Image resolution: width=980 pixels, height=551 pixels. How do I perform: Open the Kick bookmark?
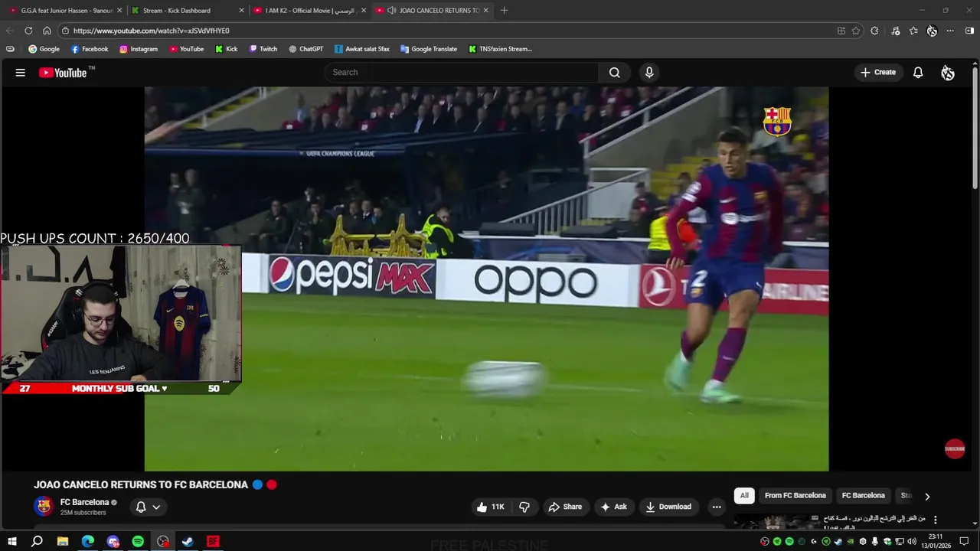pos(227,49)
